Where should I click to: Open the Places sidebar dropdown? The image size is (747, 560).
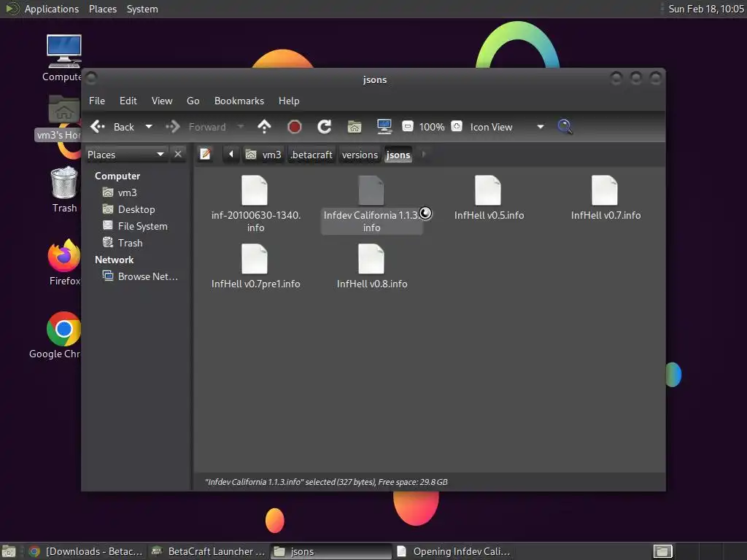click(x=126, y=155)
